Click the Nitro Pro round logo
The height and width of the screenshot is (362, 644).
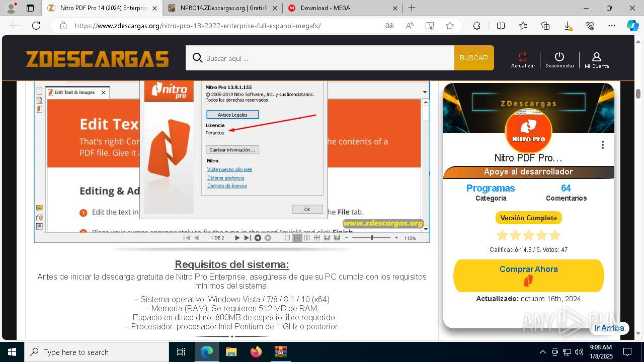(528, 132)
